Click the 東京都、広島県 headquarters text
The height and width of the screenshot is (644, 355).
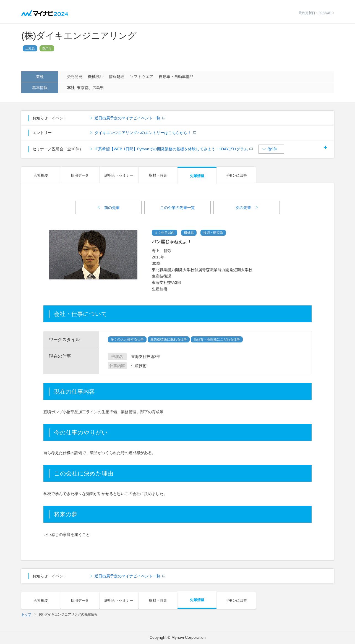[x=90, y=88]
